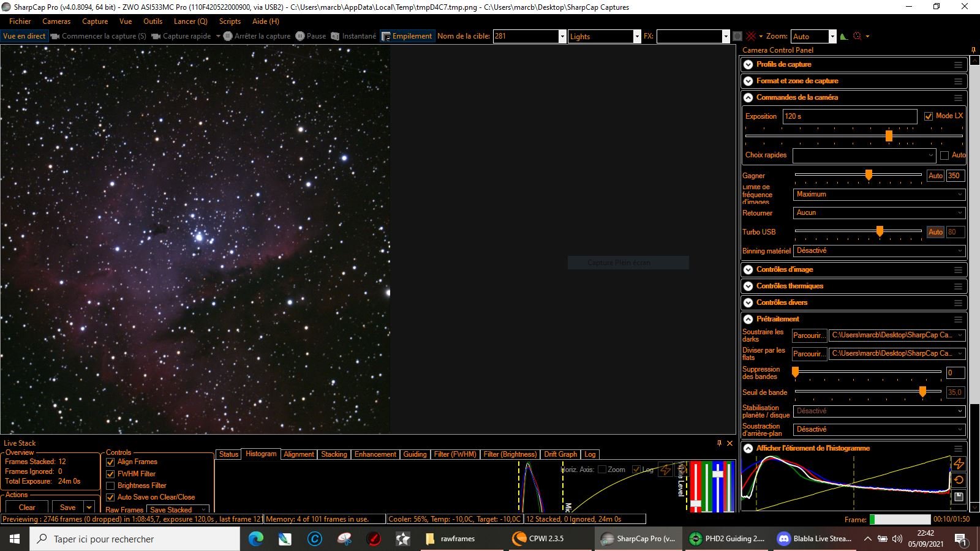980x551 pixels.
Task: Open the Binning matériel dropdown
Action: (880, 250)
